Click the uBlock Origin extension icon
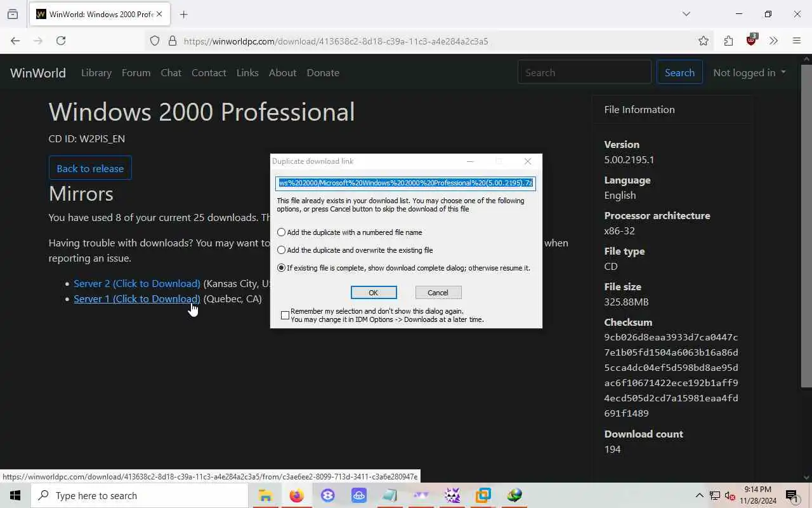The height and width of the screenshot is (508, 812). click(x=752, y=40)
